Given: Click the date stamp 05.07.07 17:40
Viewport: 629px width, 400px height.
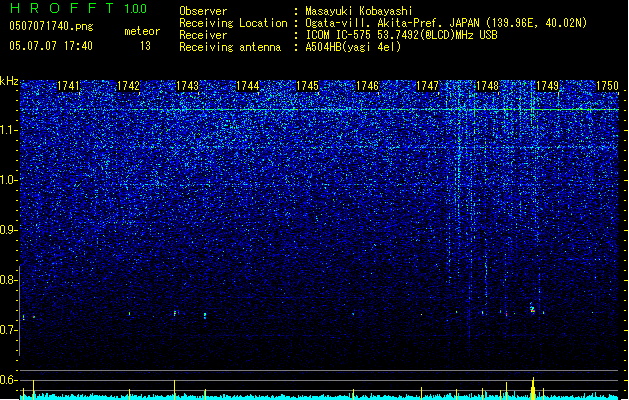Looking at the screenshot, I should pos(51,46).
